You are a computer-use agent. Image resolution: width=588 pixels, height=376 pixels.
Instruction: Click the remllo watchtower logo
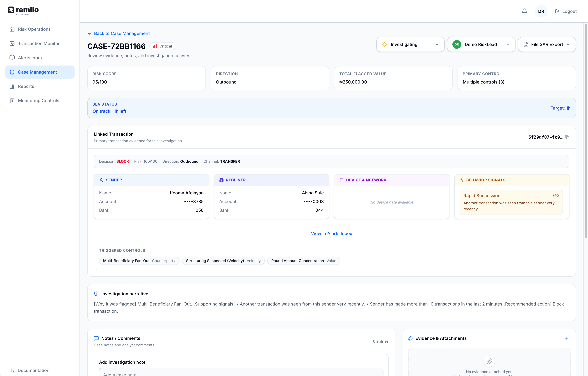tap(23, 11)
